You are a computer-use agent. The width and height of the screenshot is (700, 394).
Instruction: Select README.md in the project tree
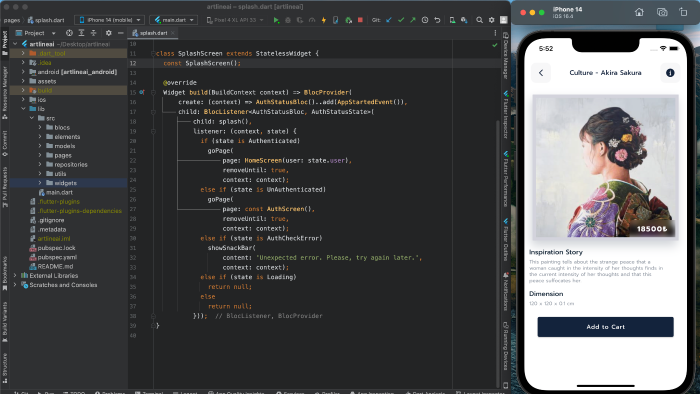coord(55,266)
